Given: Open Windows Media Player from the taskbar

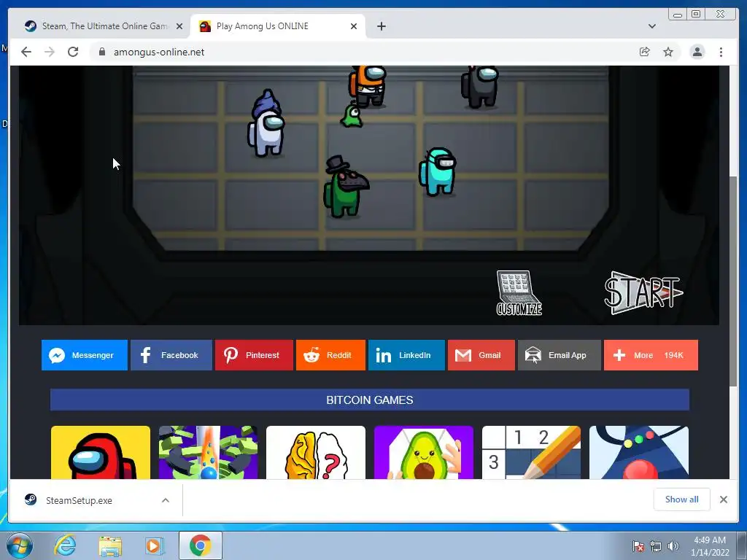Looking at the screenshot, I should click(155, 545).
